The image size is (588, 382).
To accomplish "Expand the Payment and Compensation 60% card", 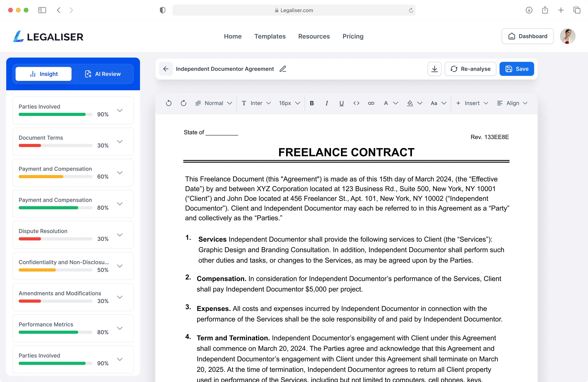I will pyautogui.click(x=120, y=173).
